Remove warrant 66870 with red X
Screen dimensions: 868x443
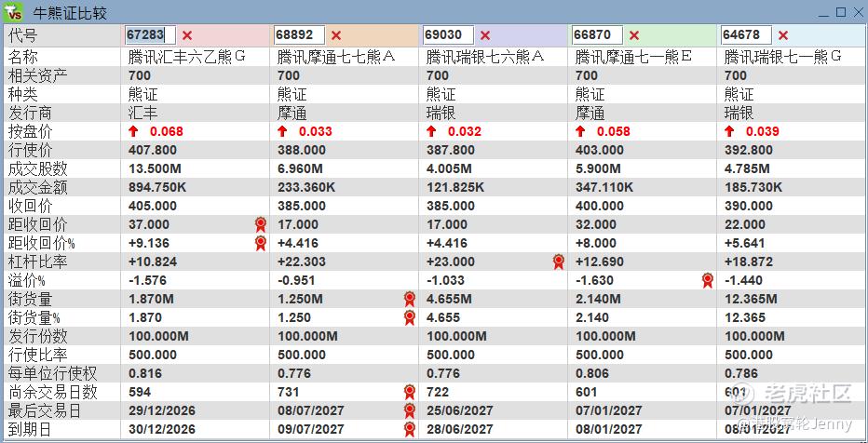point(634,35)
